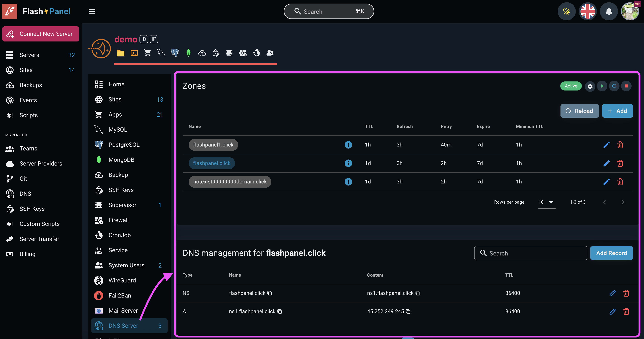The width and height of the screenshot is (644, 339).
Task: Stop the DNS service via red square control
Action: pyautogui.click(x=627, y=86)
